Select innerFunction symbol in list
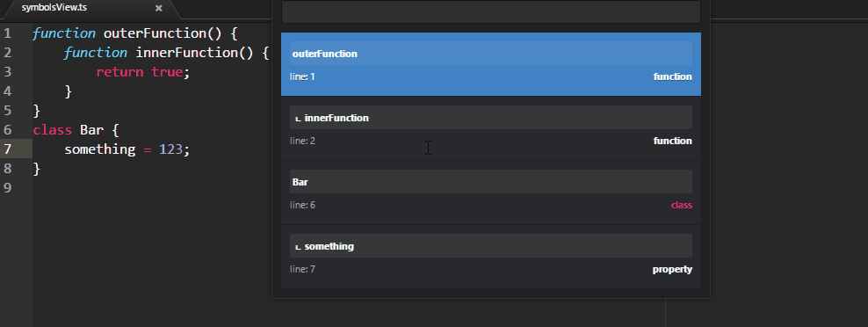 [x=490, y=128]
